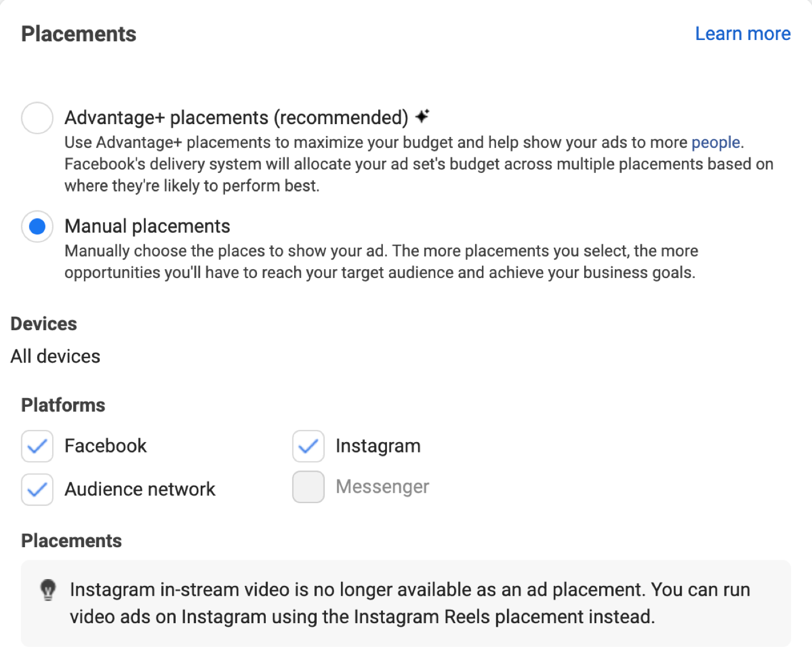Click the Advantage+ placements (recommended) label
The image size is (812, 651).
point(237,117)
